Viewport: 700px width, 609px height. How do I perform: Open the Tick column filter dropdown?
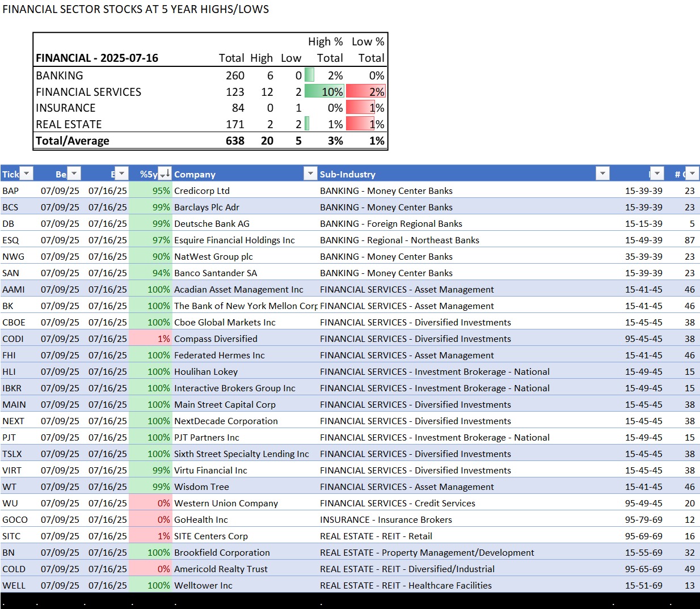pos(27,174)
